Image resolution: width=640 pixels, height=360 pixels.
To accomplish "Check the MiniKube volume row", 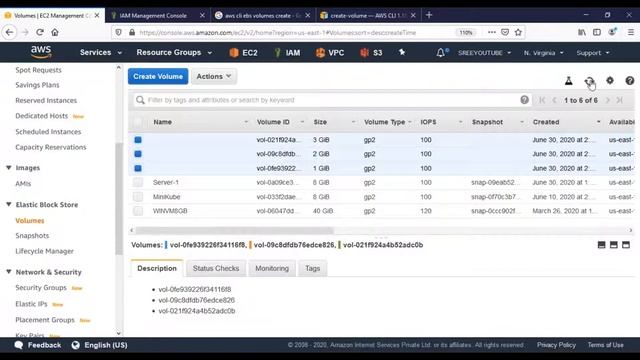I will click(138, 197).
